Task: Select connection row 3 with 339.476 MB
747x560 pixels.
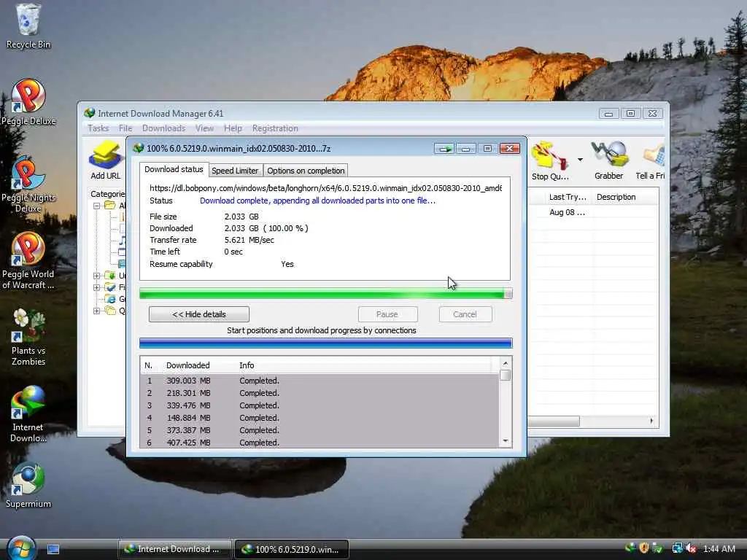Action: [x=320, y=405]
